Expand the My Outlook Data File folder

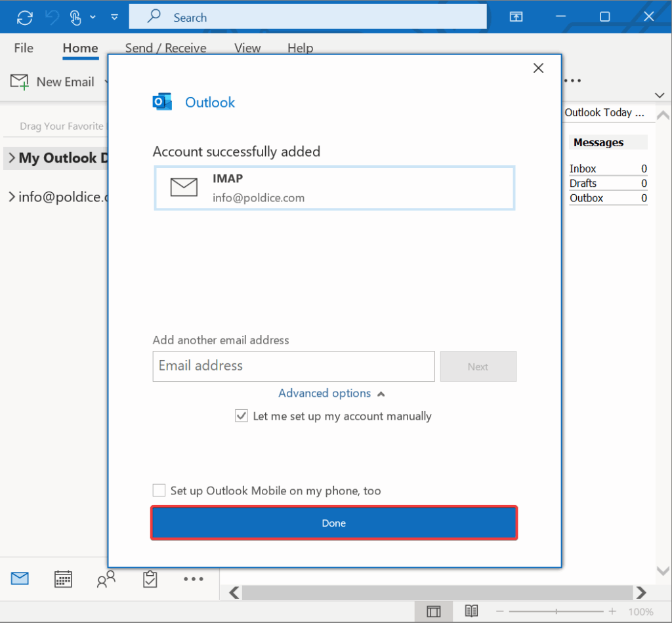click(11, 158)
